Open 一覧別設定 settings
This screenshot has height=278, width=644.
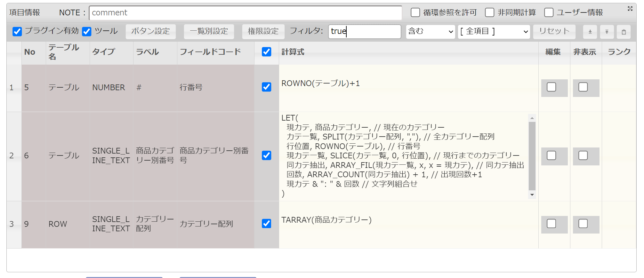pyautogui.click(x=209, y=32)
